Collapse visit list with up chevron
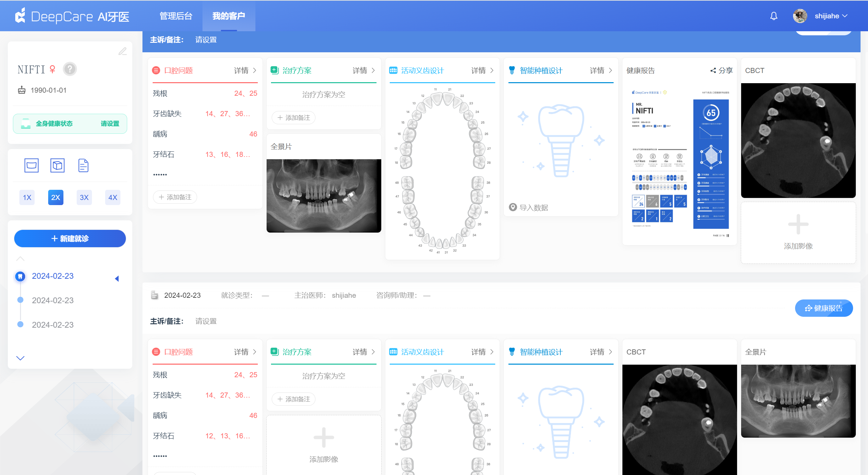Screen dimensions: 868x475 20,259
